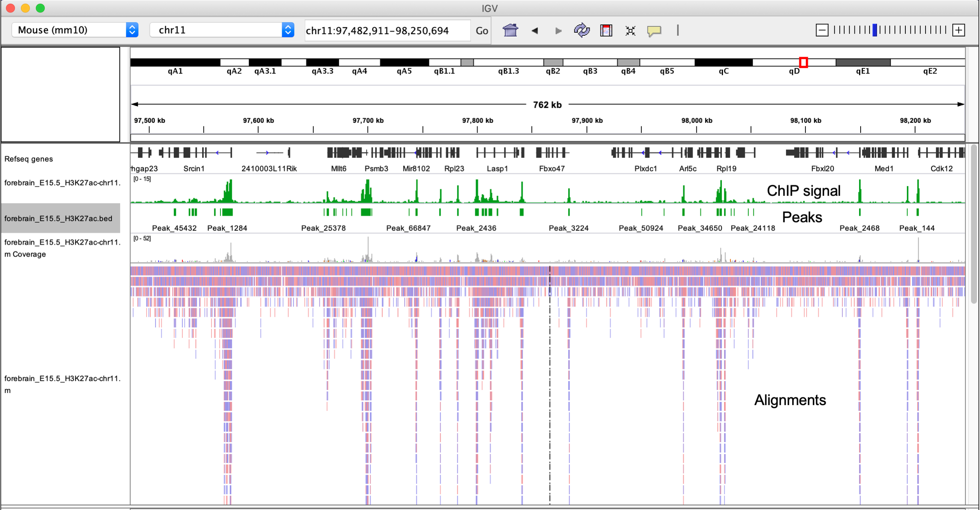The height and width of the screenshot is (510, 980).
Task: Click resize tracks to fit window icon
Action: [630, 30]
